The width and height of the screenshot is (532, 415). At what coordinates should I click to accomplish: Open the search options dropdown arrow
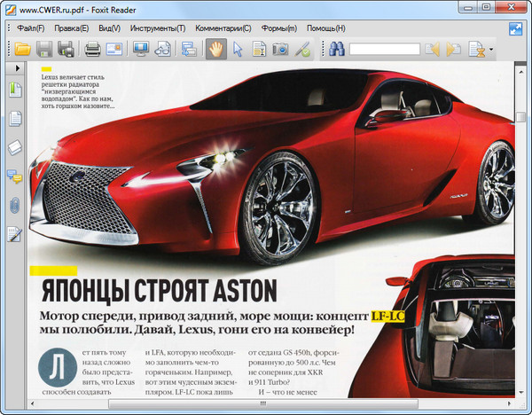click(x=492, y=50)
